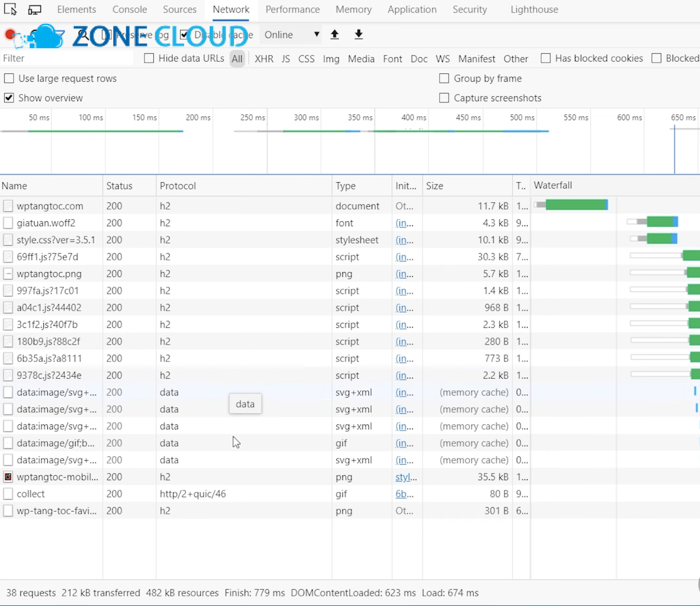Screen dimensions: 700x606
Task: Stop recording with the red record button
Action: [10, 34]
